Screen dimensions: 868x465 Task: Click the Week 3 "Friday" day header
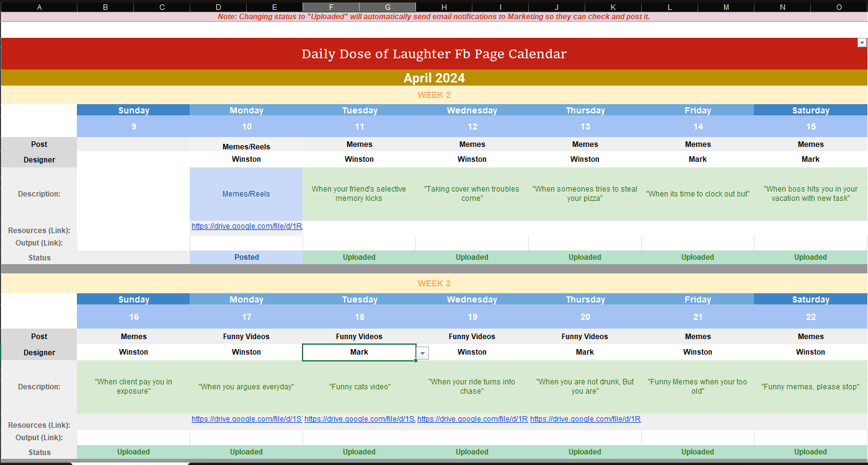tap(698, 299)
